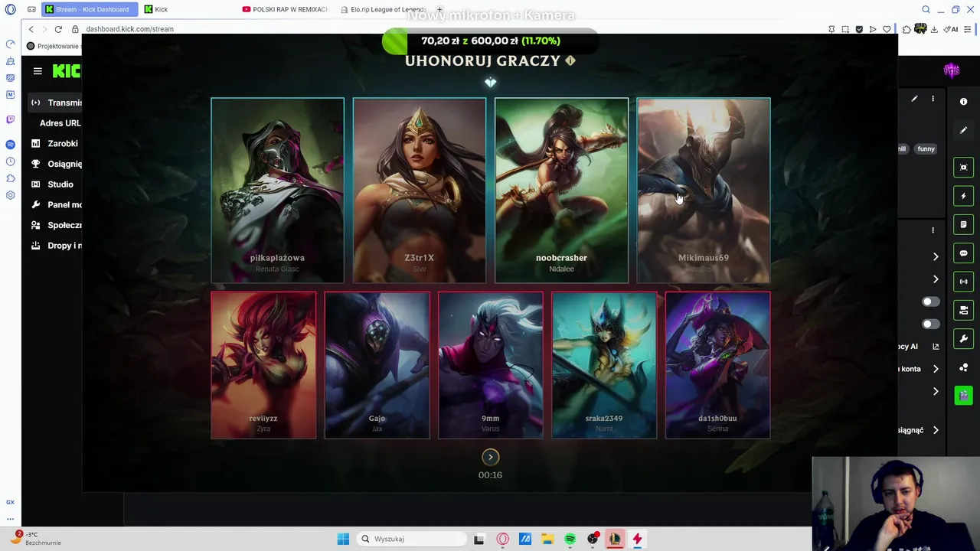Open the Kick profile avatar menu
980x551 pixels.
[x=952, y=70]
